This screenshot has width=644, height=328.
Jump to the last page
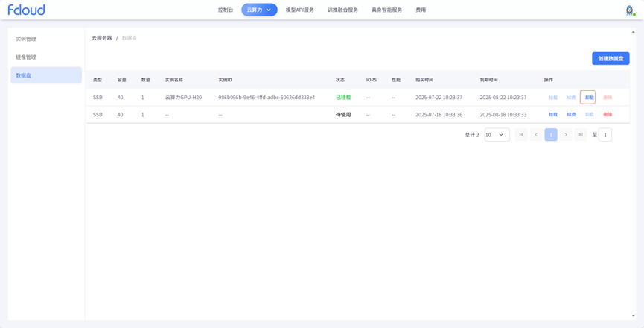[581, 135]
